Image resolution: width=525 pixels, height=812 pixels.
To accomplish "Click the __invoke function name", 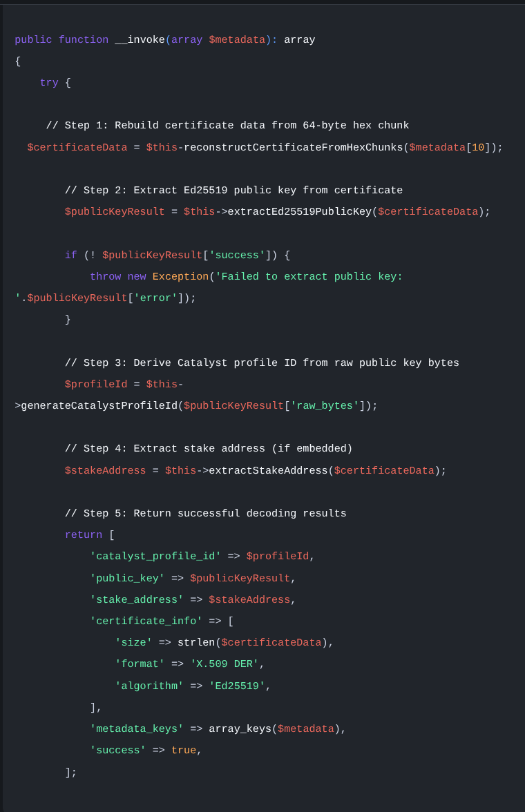I will (x=140, y=40).
